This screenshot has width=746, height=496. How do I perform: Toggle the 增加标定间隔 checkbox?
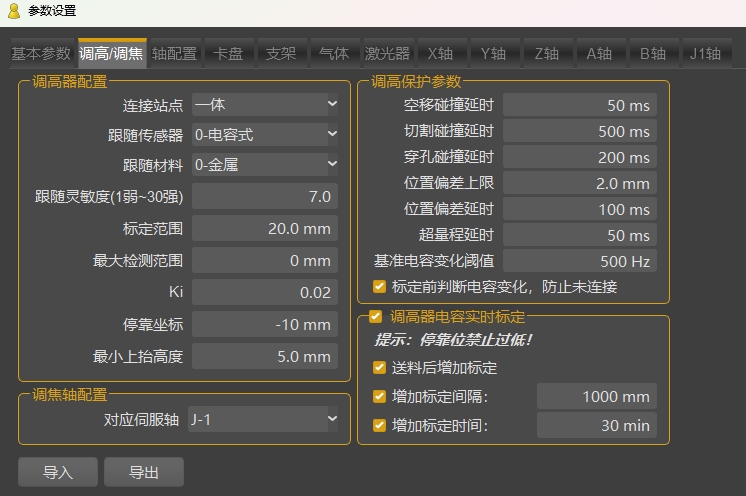[x=379, y=396]
